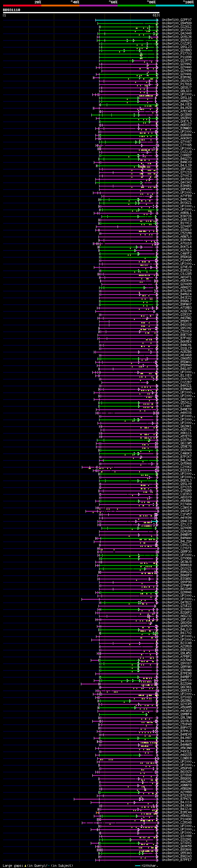Viewport: 197px width, 868px height.
Task: Select the UniRef100_Q9SL23 label
Action: [x=177, y=47]
